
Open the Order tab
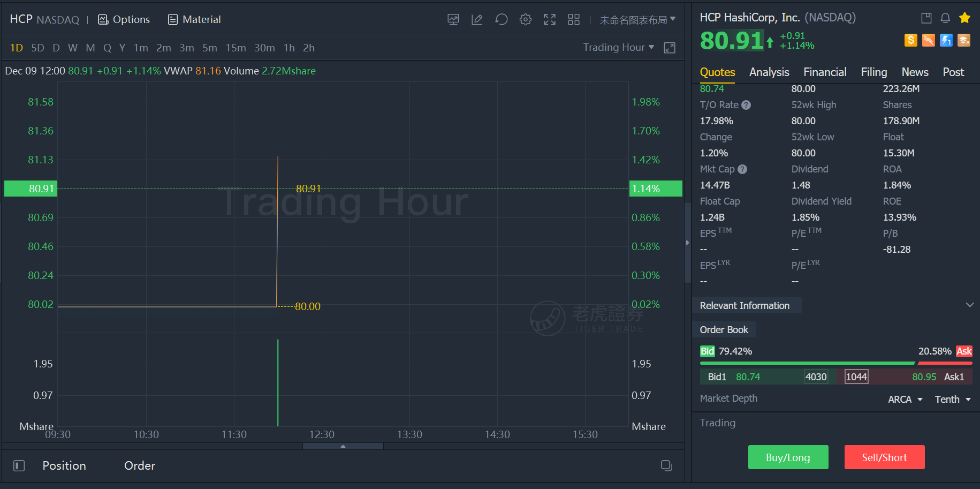140,465
